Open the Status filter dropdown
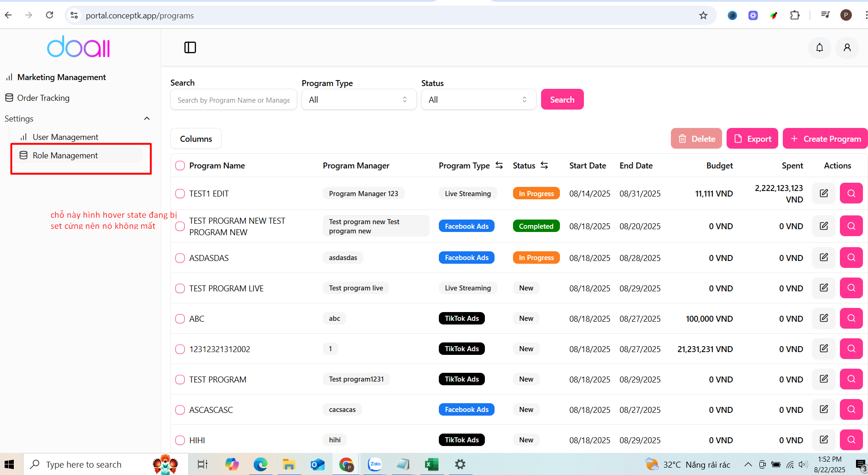The height and width of the screenshot is (475, 868). pyautogui.click(x=478, y=100)
